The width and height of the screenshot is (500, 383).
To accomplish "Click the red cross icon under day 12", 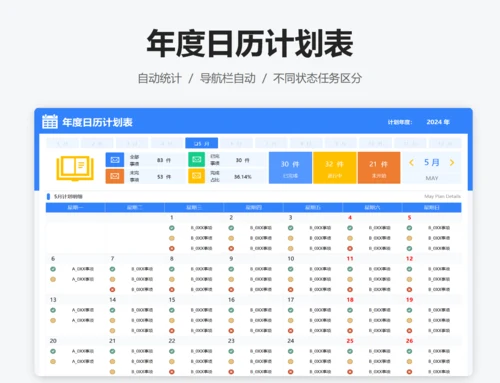I will [409, 290].
